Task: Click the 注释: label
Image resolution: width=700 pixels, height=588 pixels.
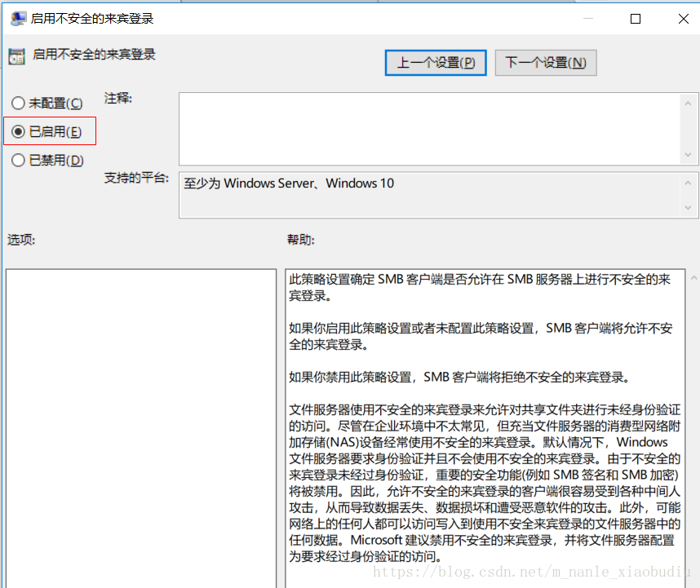Action: 117,98
